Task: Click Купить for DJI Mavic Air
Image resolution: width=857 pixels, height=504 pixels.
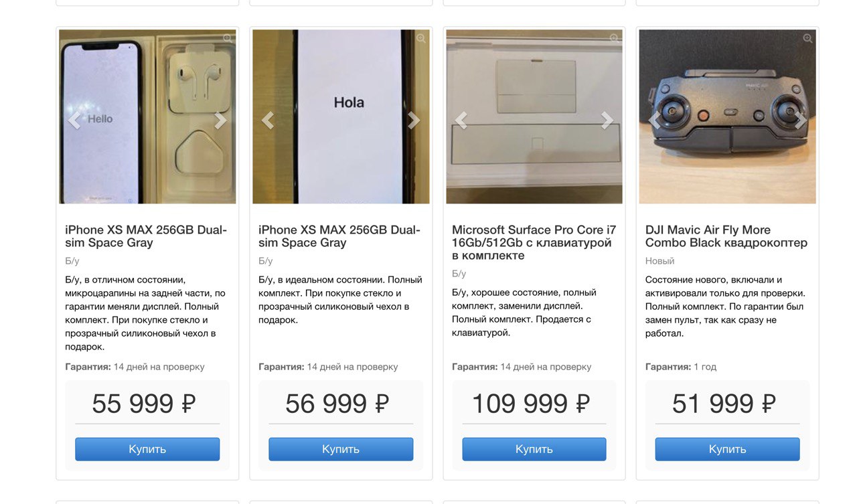Action: pos(727,449)
